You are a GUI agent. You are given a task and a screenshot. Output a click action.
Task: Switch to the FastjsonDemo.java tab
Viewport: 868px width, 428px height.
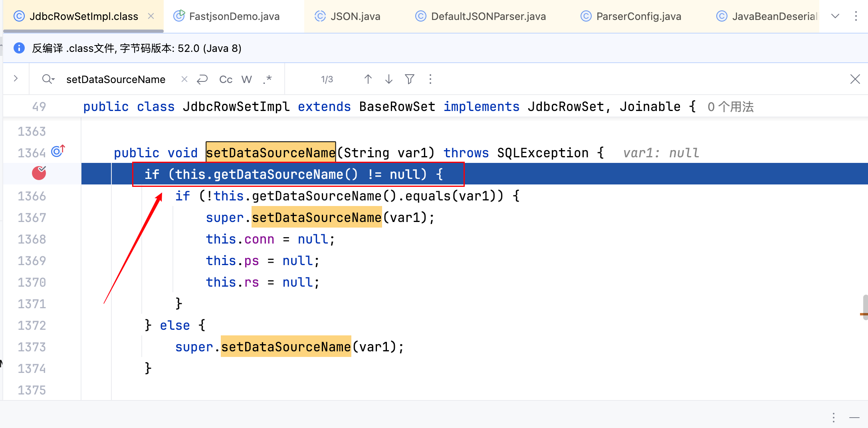[x=234, y=16]
